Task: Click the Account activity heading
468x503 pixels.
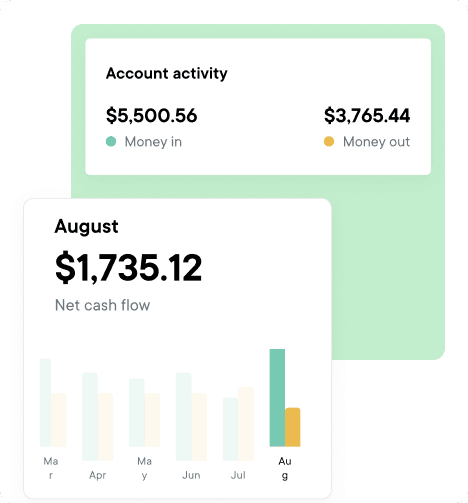Action: (x=167, y=73)
